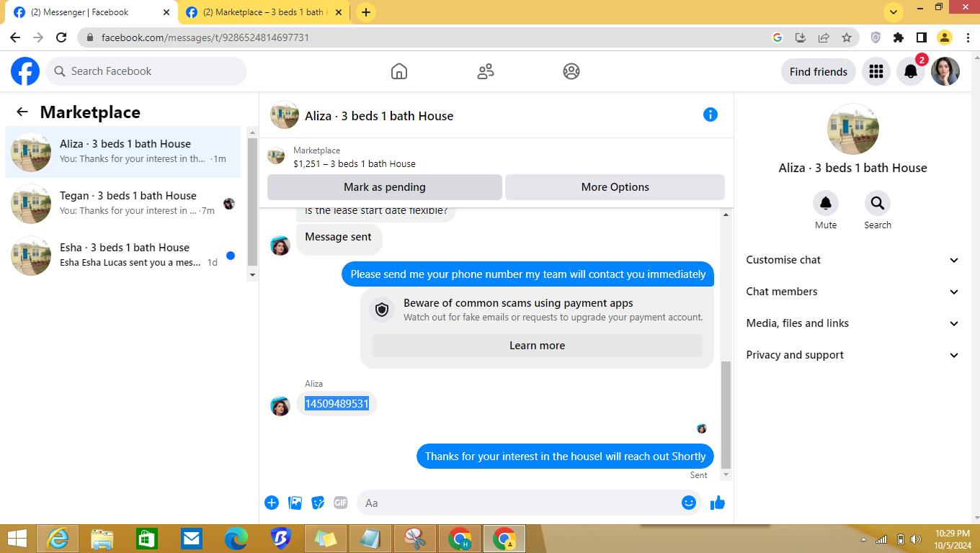The image size is (980, 553).
Task: Click Aliza's avatar beside phone number
Action: 280,406
